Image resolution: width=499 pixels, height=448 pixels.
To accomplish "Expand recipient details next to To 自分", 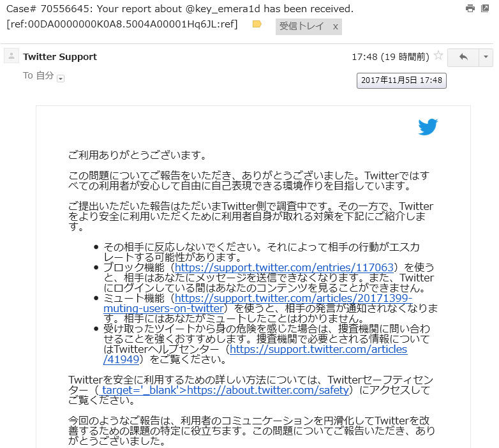I will click(61, 78).
